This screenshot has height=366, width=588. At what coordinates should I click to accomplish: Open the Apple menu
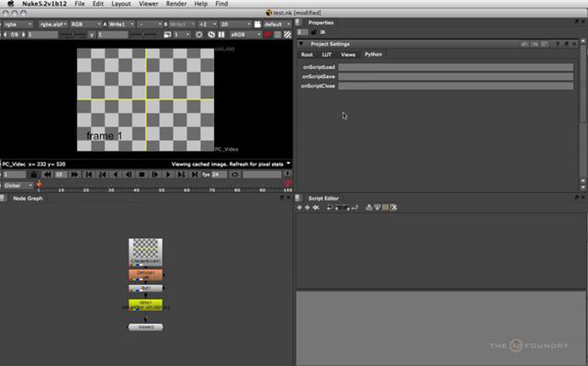point(11,4)
